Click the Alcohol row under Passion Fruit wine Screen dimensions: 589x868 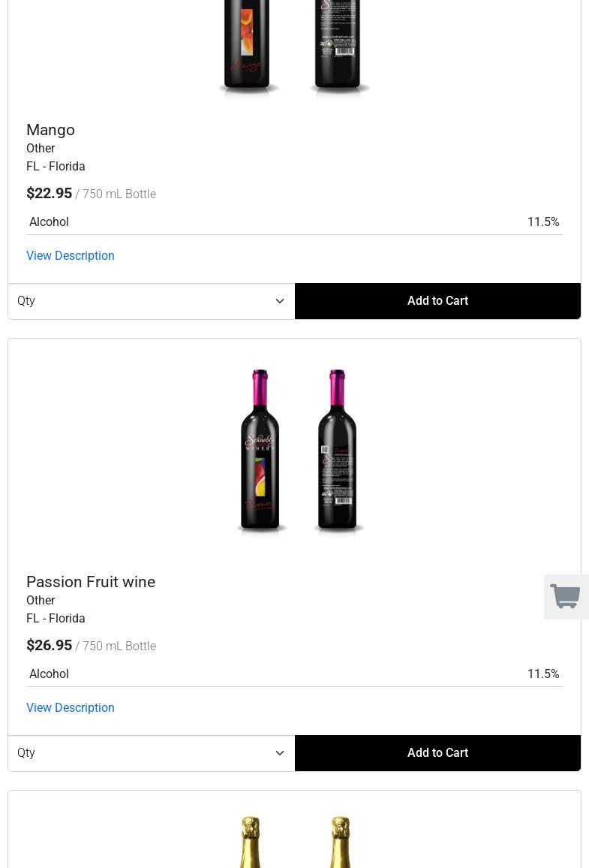click(294, 674)
